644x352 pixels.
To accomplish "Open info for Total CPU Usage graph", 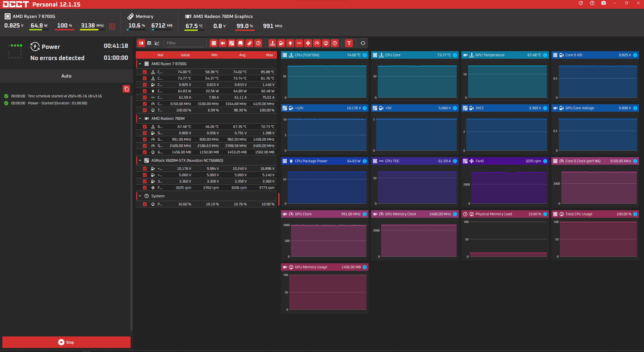I will (635, 214).
